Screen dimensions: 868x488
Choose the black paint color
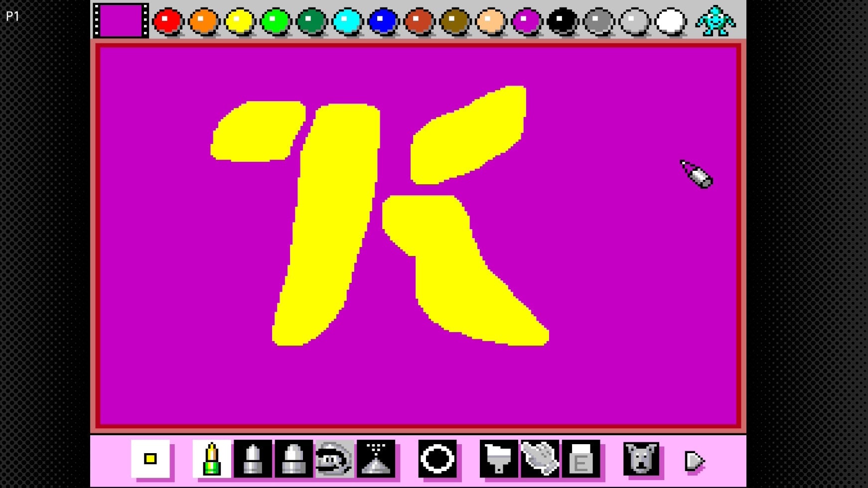pyautogui.click(x=562, y=21)
